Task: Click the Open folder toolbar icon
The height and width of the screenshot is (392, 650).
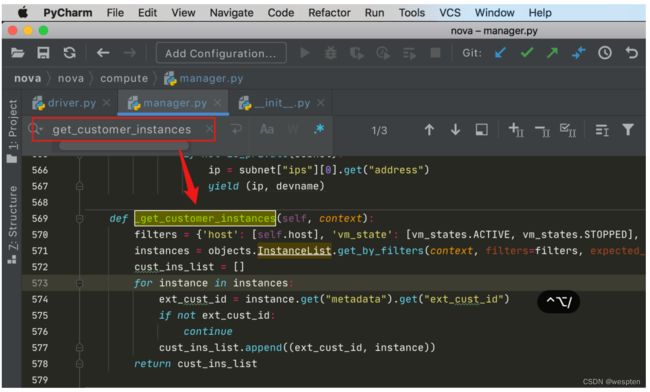Action: click(17, 53)
